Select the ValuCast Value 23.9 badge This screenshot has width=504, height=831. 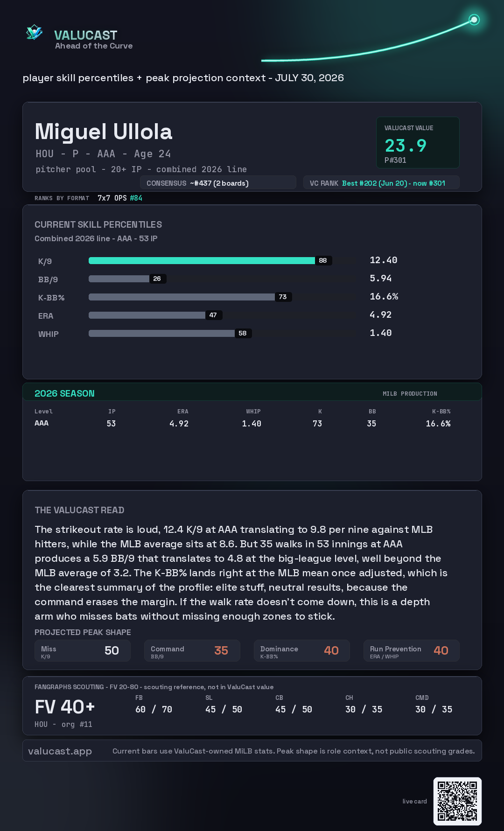tap(418, 142)
